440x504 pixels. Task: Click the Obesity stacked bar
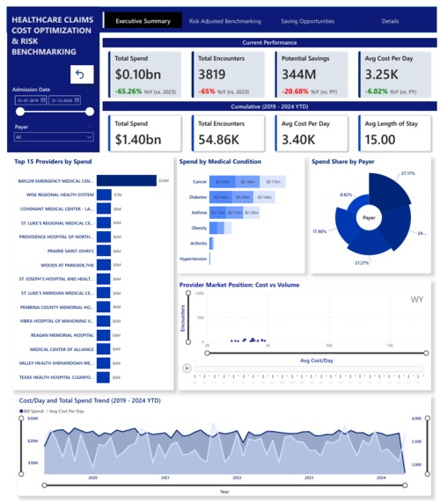pos(220,228)
